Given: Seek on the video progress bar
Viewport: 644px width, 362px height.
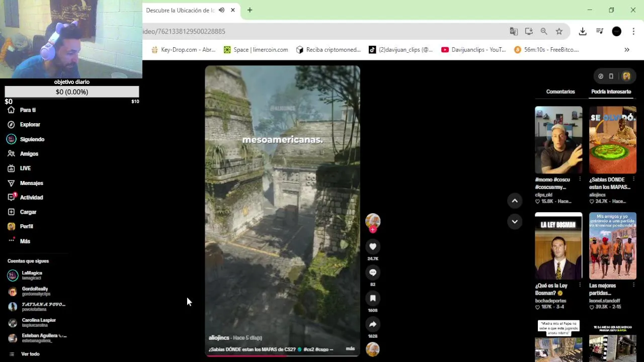Looking at the screenshot, I should (x=282, y=355).
